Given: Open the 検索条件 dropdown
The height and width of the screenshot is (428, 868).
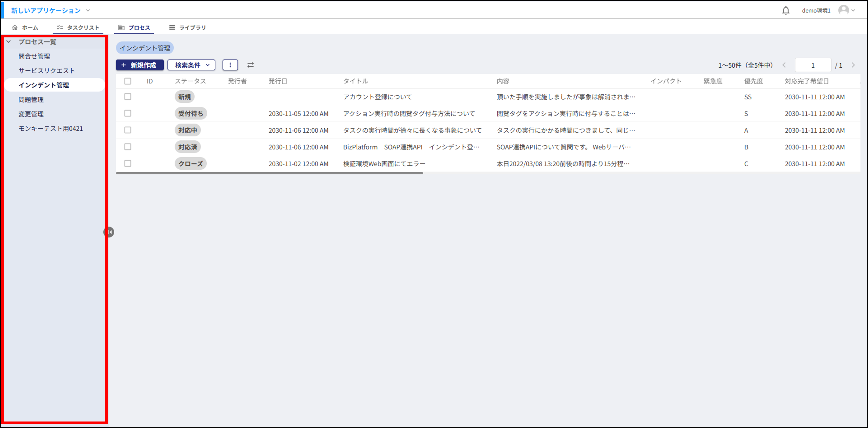Looking at the screenshot, I should click(191, 65).
